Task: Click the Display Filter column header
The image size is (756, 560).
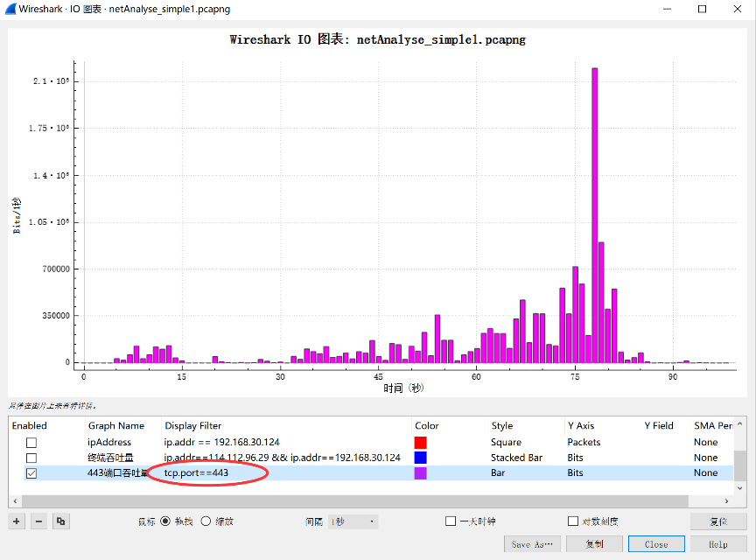Action: [192, 425]
